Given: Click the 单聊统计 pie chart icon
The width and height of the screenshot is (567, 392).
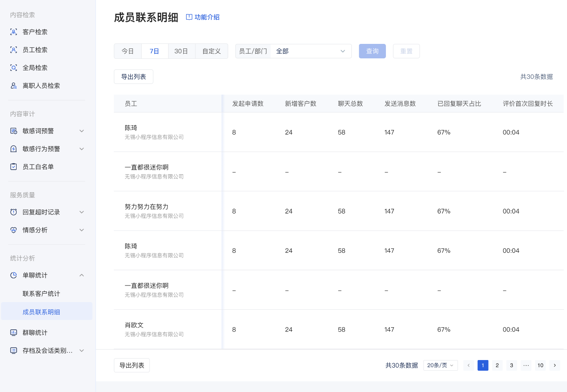Looking at the screenshot, I should 14,275.
